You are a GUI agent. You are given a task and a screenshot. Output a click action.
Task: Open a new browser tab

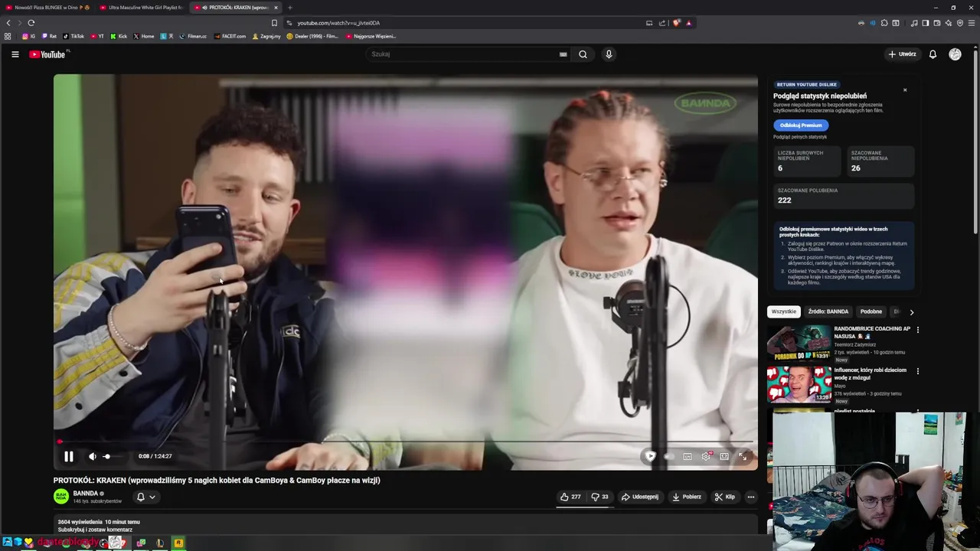[x=289, y=8]
